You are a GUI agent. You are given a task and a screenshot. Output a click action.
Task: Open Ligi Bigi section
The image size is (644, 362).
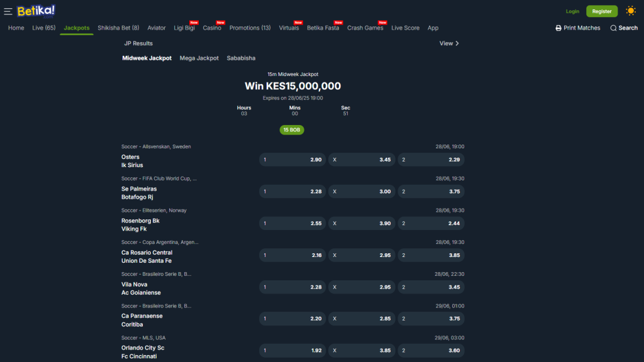click(184, 28)
